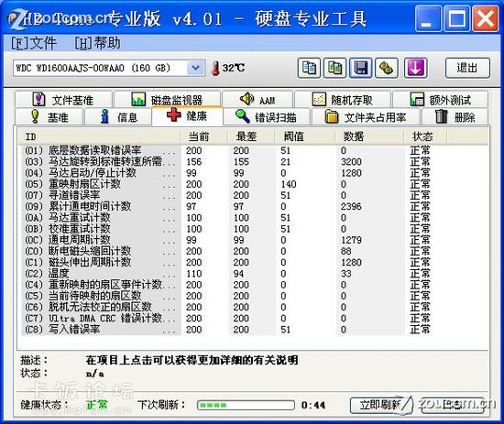Click the 0:44 refresh countdown
The height and width of the screenshot is (424, 504).
(313, 405)
